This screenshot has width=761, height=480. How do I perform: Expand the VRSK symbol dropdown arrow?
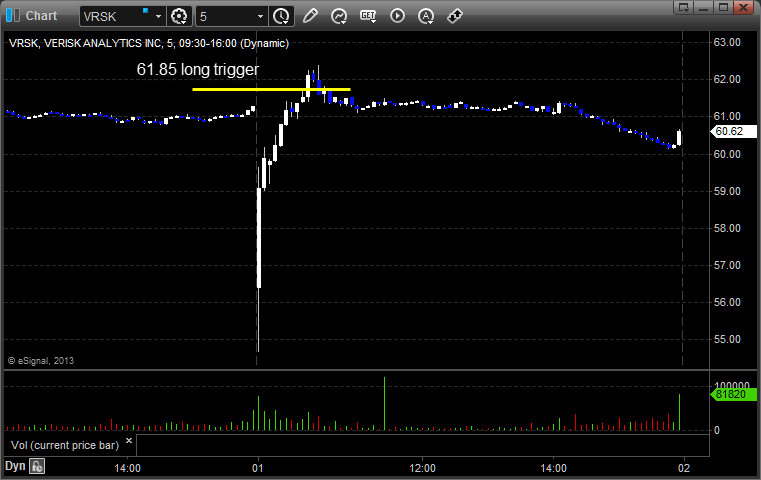(x=158, y=17)
